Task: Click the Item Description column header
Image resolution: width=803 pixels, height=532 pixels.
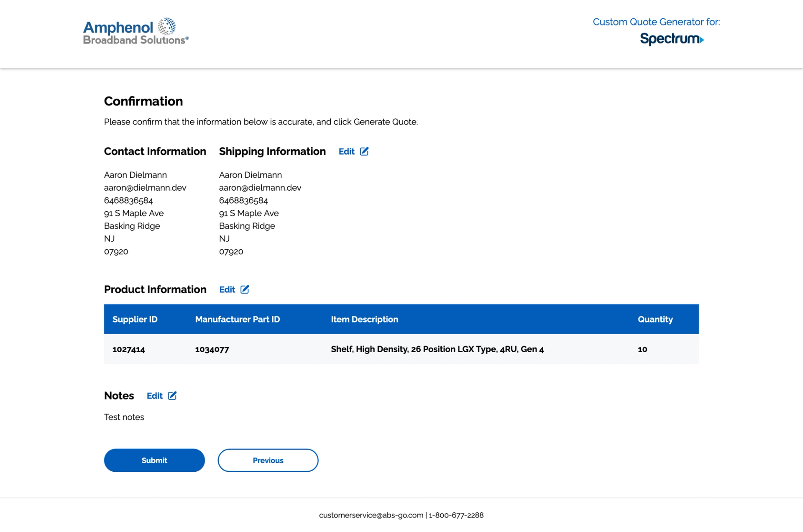Action: pyautogui.click(x=364, y=319)
